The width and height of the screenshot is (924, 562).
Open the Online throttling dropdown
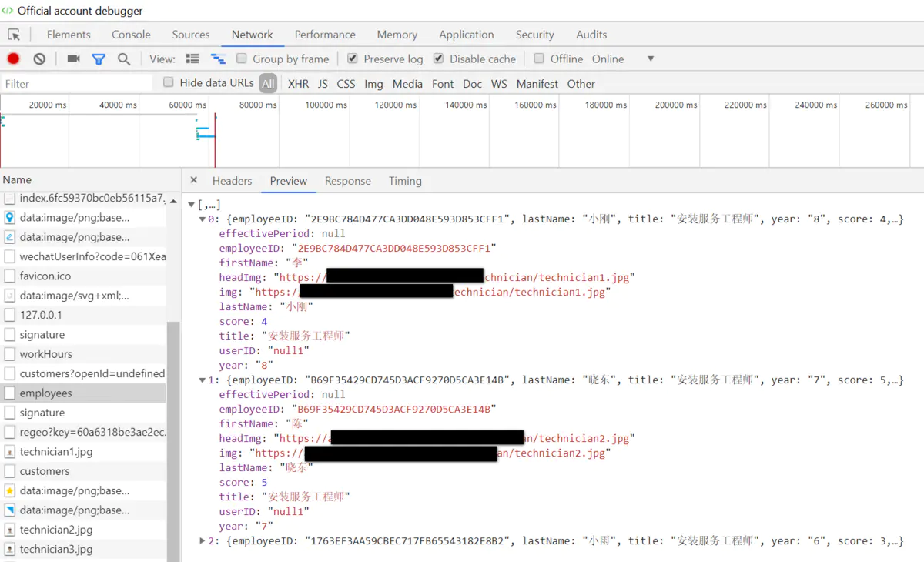pos(649,59)
